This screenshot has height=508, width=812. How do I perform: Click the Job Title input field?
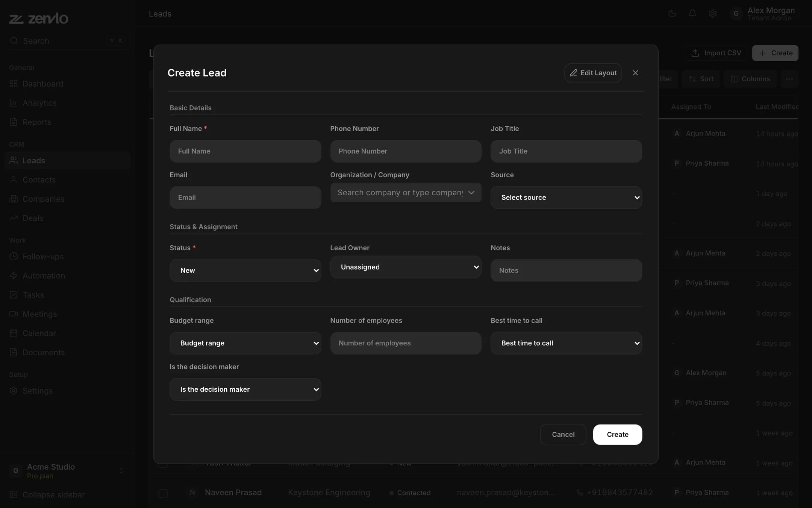(x=566, y=151)
